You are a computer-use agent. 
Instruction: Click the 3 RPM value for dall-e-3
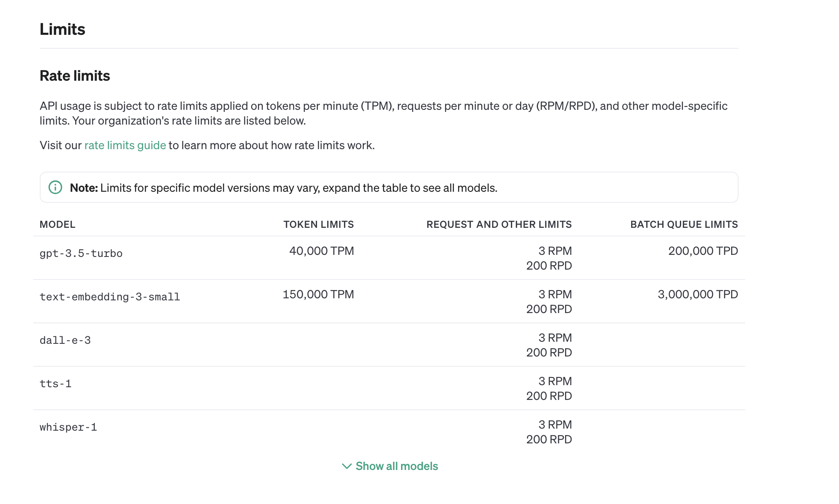(x=555, y=338)
